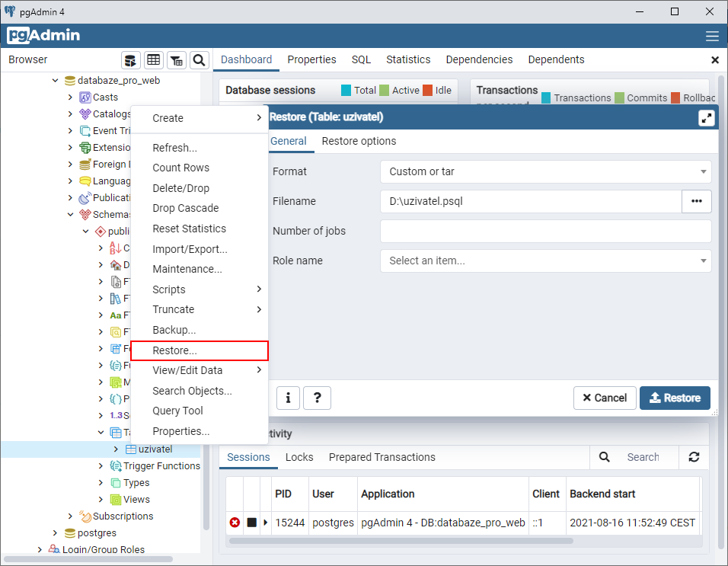Select Backup... from the context menu

[175, 330]
